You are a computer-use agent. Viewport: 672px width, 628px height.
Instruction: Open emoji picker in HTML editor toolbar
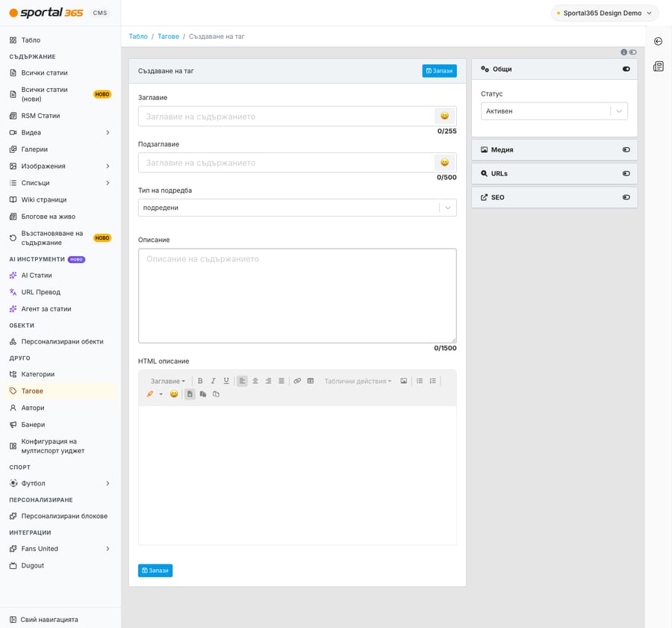coord(173,394)
